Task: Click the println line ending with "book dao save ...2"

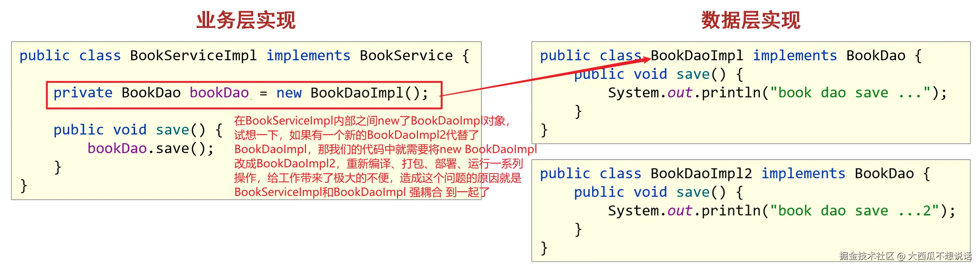Action: (781, 211)
